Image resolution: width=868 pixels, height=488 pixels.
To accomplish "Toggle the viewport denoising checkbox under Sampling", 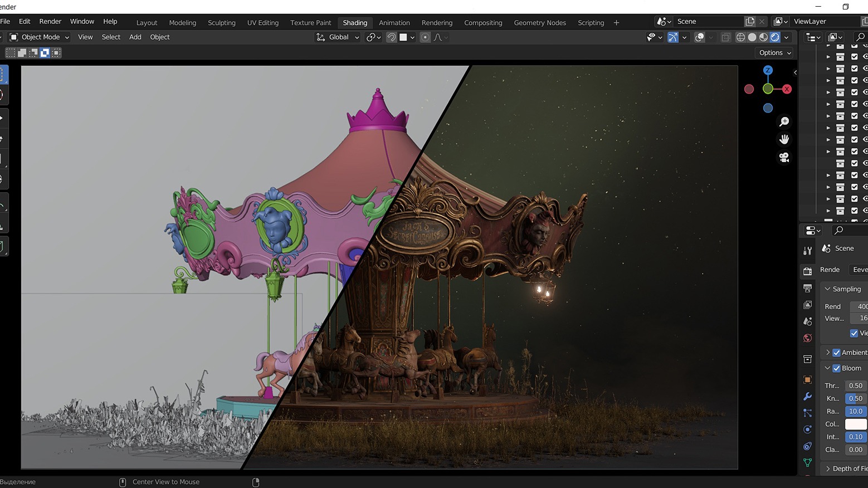I will tap(854, 333).
